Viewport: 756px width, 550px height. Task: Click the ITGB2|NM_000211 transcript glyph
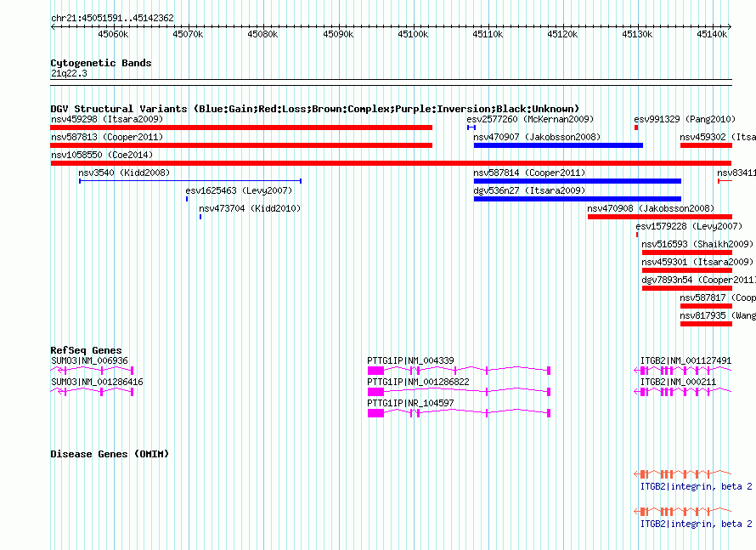point(683,391)
